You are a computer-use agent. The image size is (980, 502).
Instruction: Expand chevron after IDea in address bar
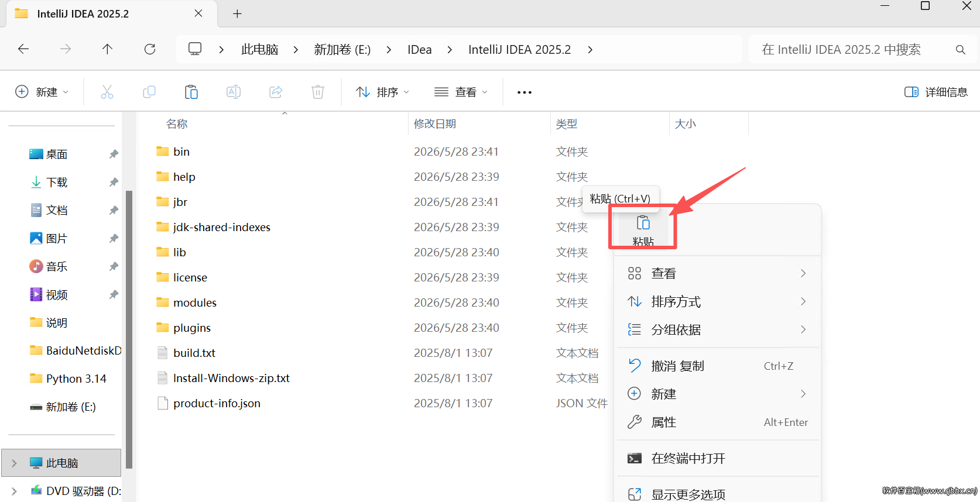(x=450, y=50)
